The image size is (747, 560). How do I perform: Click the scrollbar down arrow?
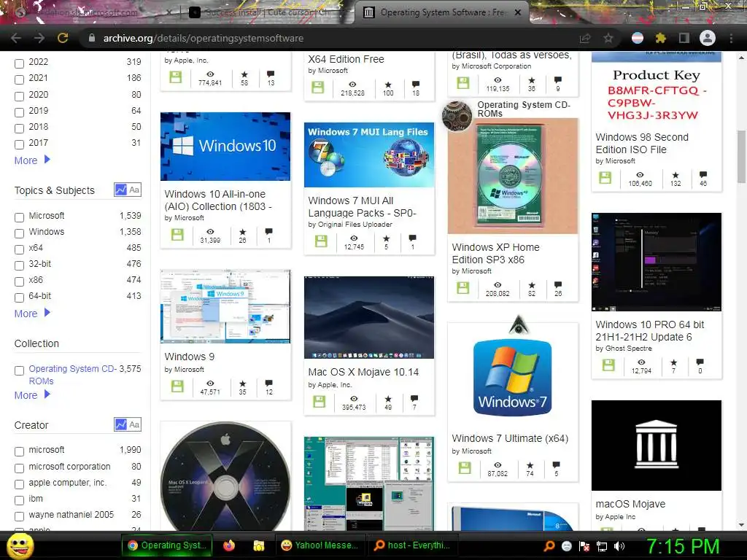tap(741, 525)
